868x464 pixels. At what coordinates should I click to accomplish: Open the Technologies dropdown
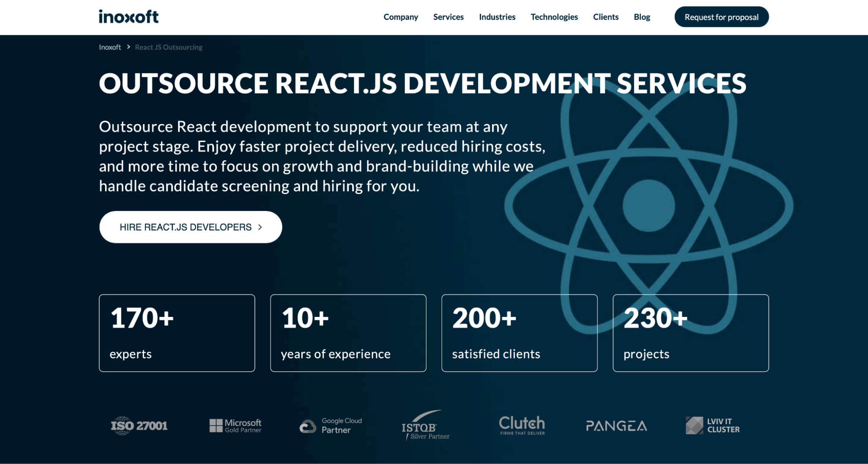[554, 17]
